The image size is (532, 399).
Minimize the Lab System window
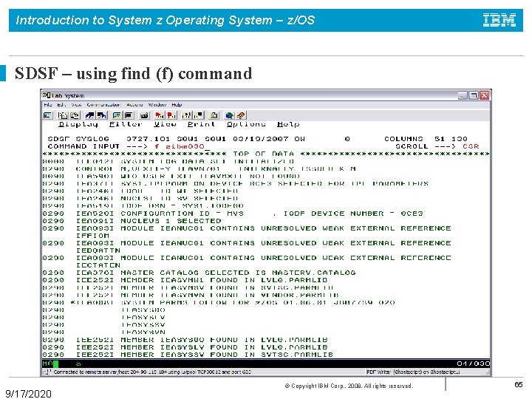tap(463, 95)
